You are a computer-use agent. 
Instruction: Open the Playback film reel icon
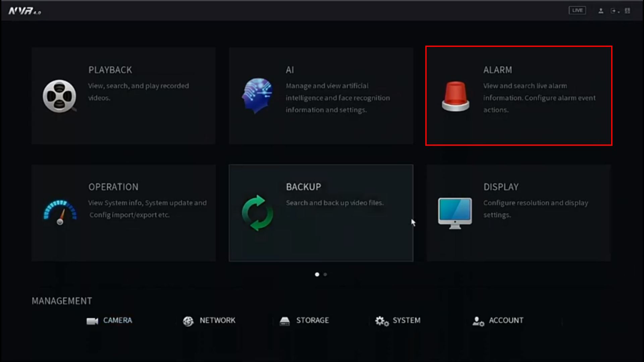coord(59,96)
